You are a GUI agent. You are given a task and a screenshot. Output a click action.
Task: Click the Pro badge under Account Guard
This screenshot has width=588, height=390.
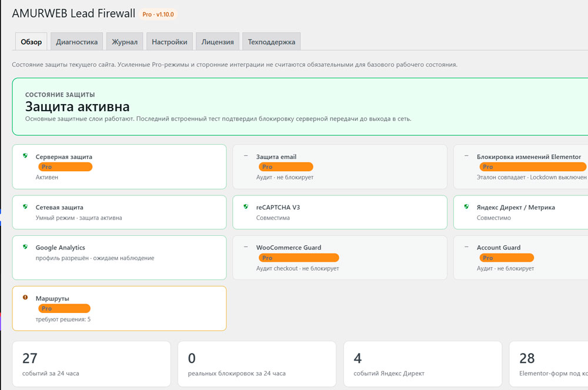507,258
